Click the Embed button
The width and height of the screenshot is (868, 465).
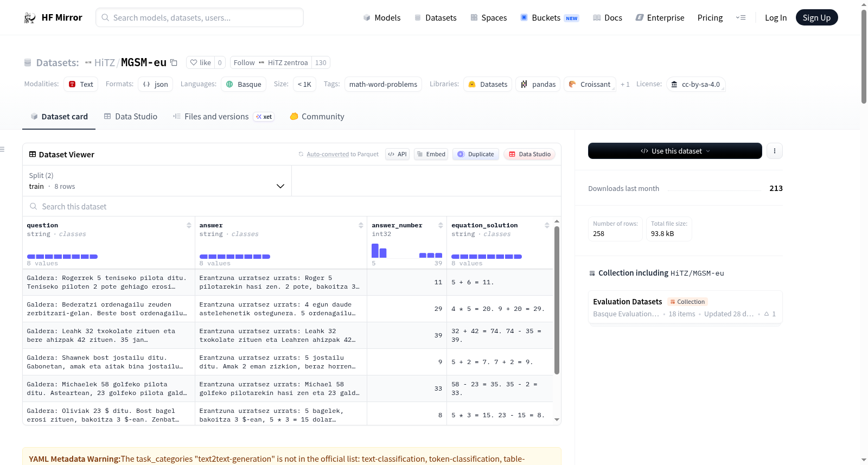point(432,154)
